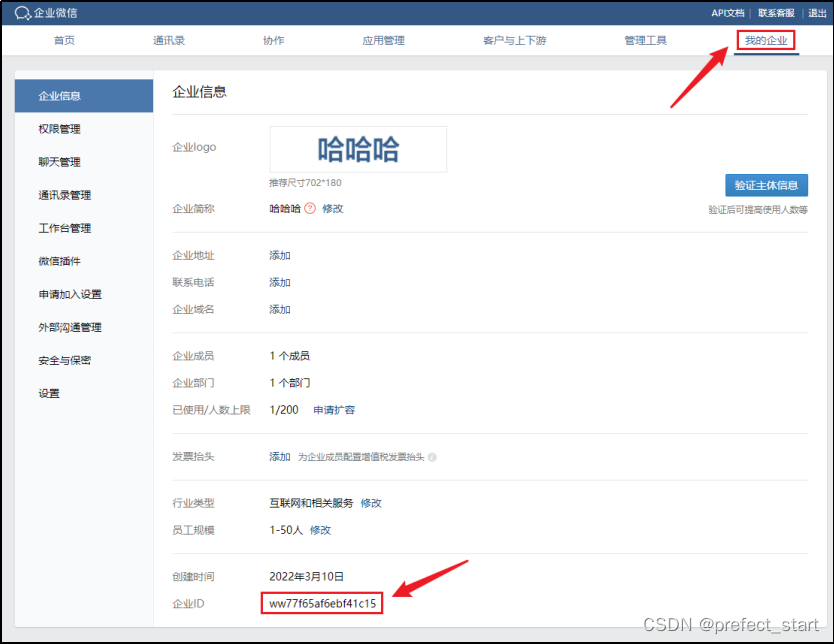Switch to the 通讯录 tab
This screenshot has width=834, height=644.
click(x=169, y=40)
